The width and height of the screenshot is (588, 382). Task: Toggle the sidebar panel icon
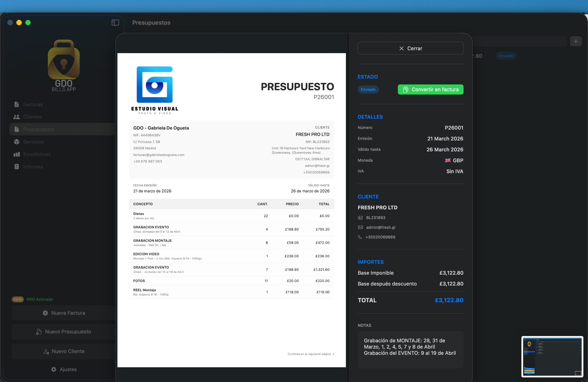point(115,23)
